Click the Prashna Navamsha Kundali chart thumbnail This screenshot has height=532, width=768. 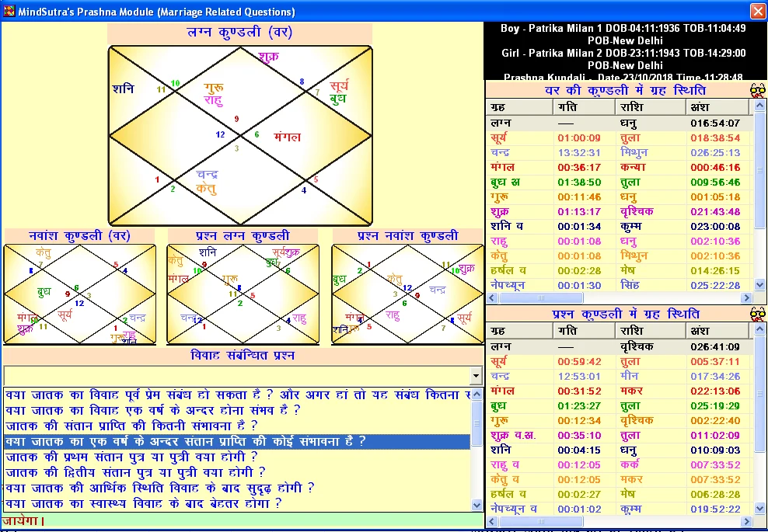click(x=407, y=294)
